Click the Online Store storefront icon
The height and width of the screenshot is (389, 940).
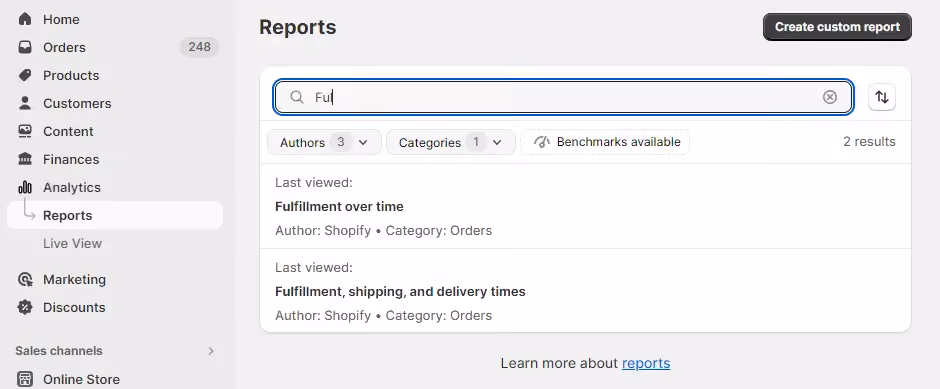click(x=25, y=379)
